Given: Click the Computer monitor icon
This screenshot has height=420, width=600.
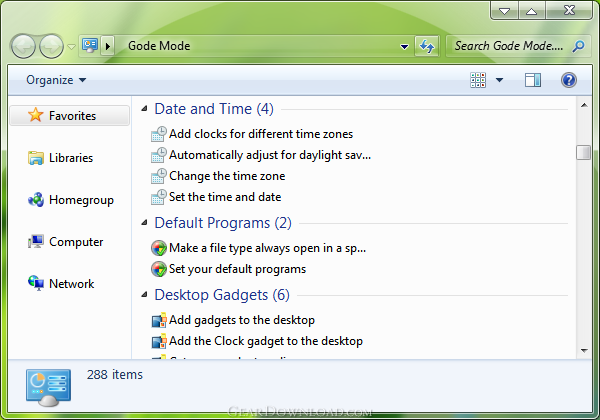Looking at the screenshot, I should [36, 242].
